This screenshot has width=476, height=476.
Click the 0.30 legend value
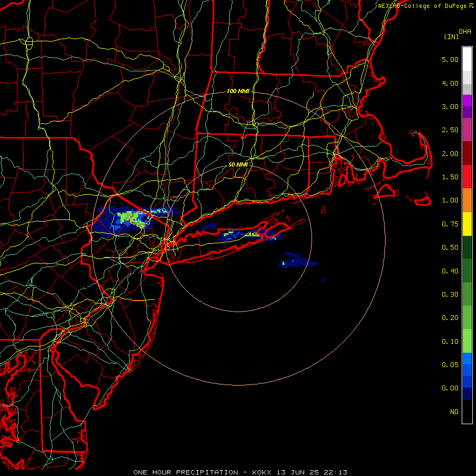pos(450,295)
